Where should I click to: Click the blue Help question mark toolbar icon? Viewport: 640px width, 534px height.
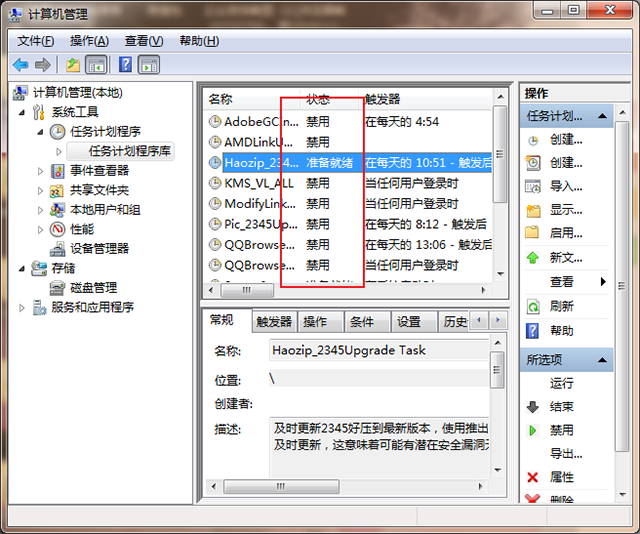[x=126, y=65]
